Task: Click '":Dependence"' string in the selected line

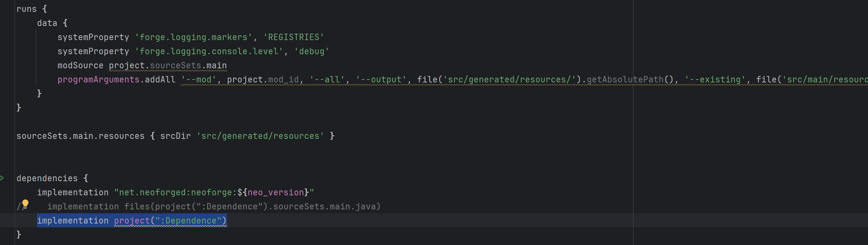Action: (188, 221)
